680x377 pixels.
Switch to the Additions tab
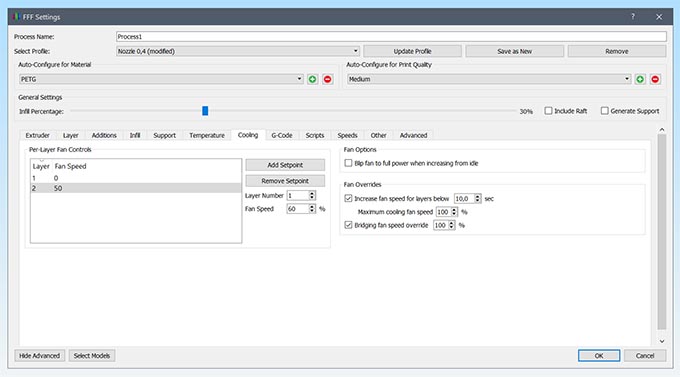coord(104,135)
